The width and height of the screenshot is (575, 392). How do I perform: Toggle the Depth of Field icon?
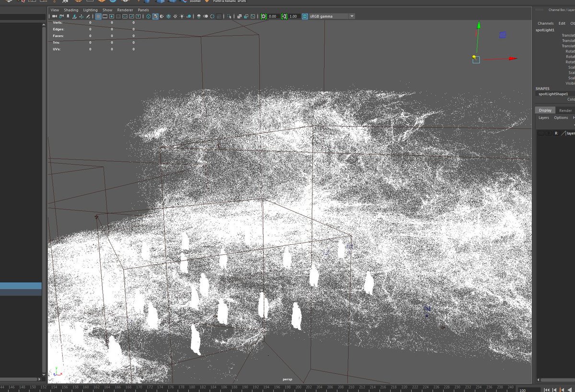point(219,16)
